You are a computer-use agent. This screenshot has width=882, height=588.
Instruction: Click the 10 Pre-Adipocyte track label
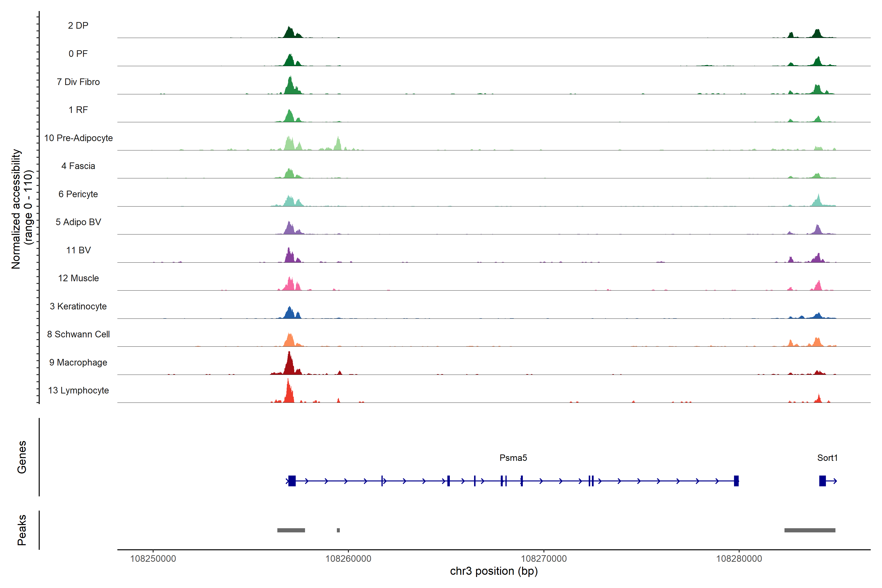tap(78, 138)
